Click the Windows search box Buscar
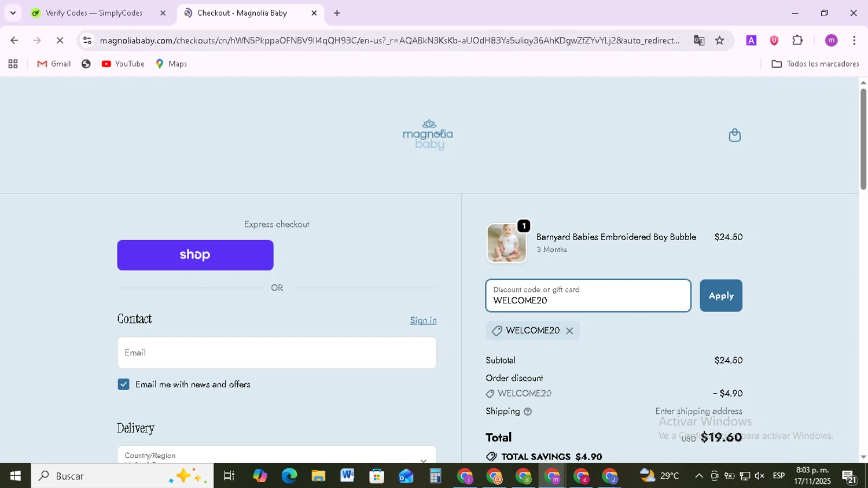 [x=122, y=476]
